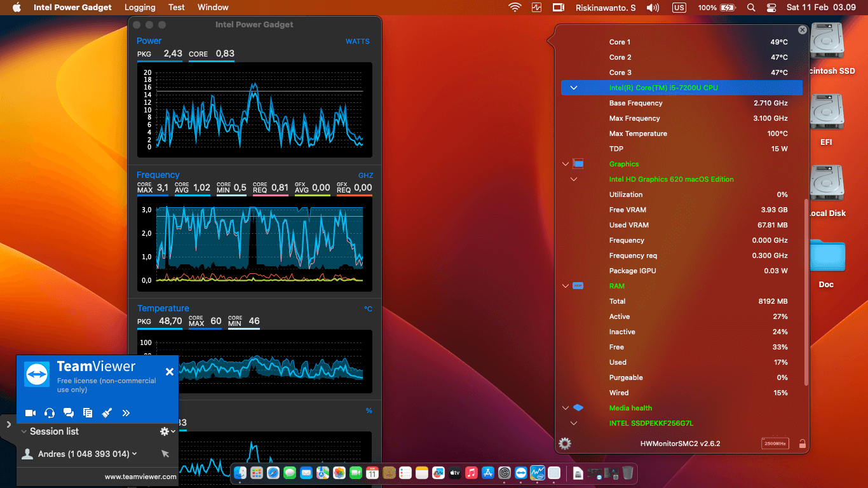Open the TeamViewer session gear dropdown
This screenshot has height=488, width=868.
point(168,431)
